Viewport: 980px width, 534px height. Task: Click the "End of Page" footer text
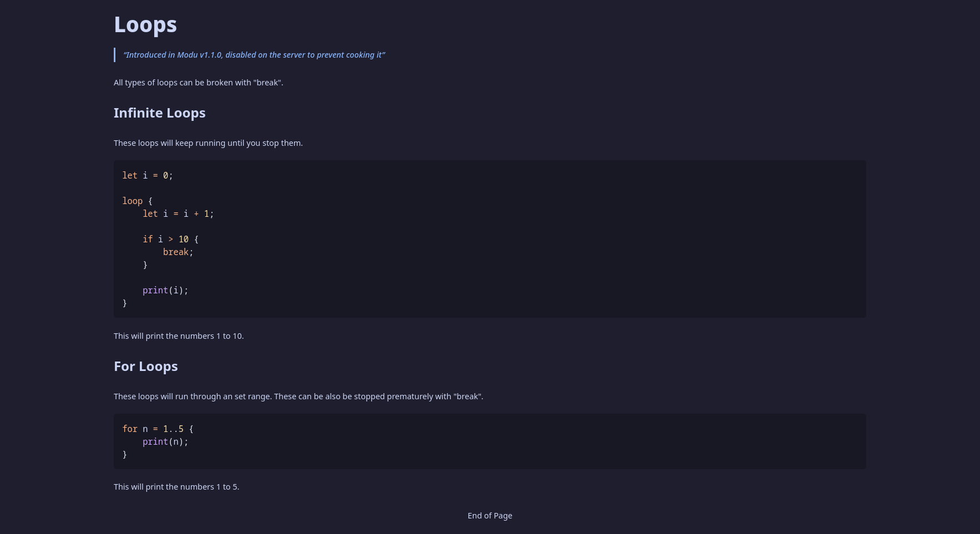point(489,516)
